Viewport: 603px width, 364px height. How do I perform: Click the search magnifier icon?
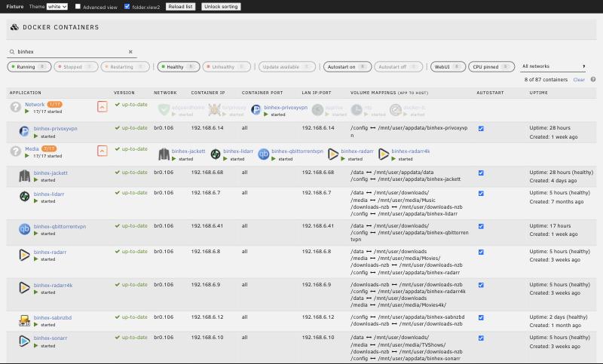click(12, 52)
